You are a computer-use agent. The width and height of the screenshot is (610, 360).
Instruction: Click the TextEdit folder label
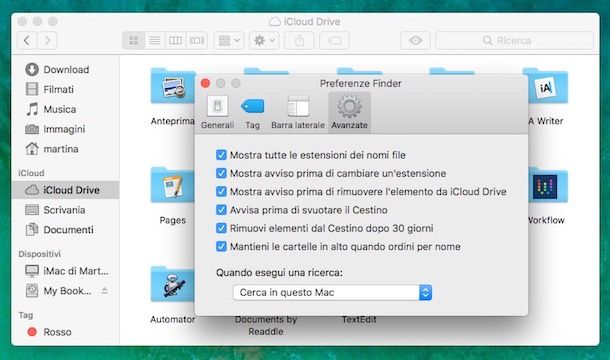pyautogui.click(x=359, y=320)
